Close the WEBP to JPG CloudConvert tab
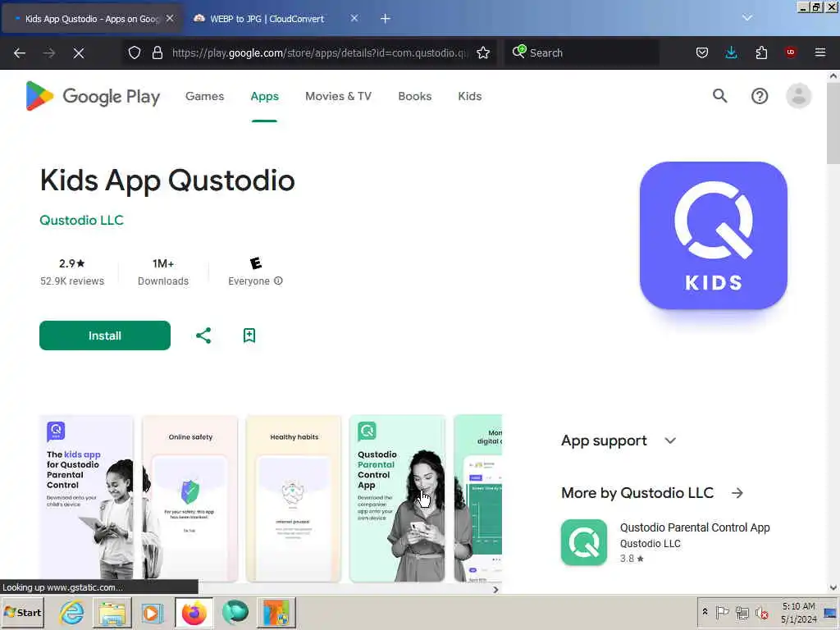The image size is (840, 630). click(354, 18)
